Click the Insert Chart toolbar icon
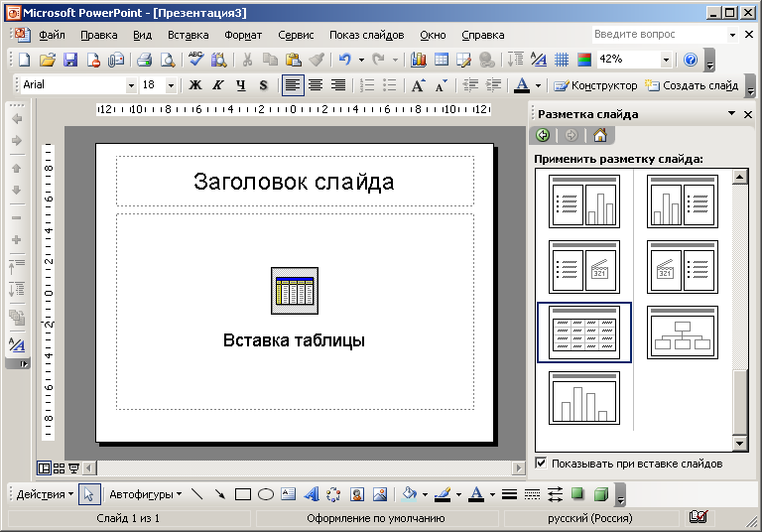Image resolution: width=762 pixels, height=532 pixels. coord(418,60)
